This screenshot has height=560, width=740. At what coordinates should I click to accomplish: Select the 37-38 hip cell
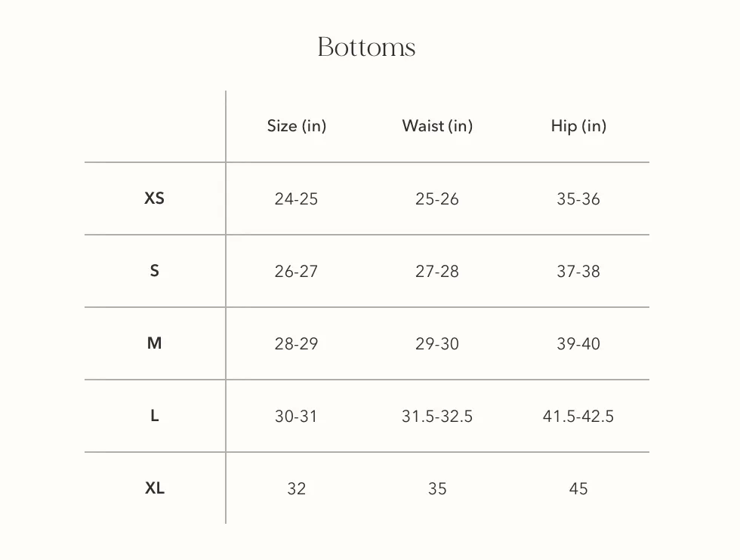coord(578,271)
